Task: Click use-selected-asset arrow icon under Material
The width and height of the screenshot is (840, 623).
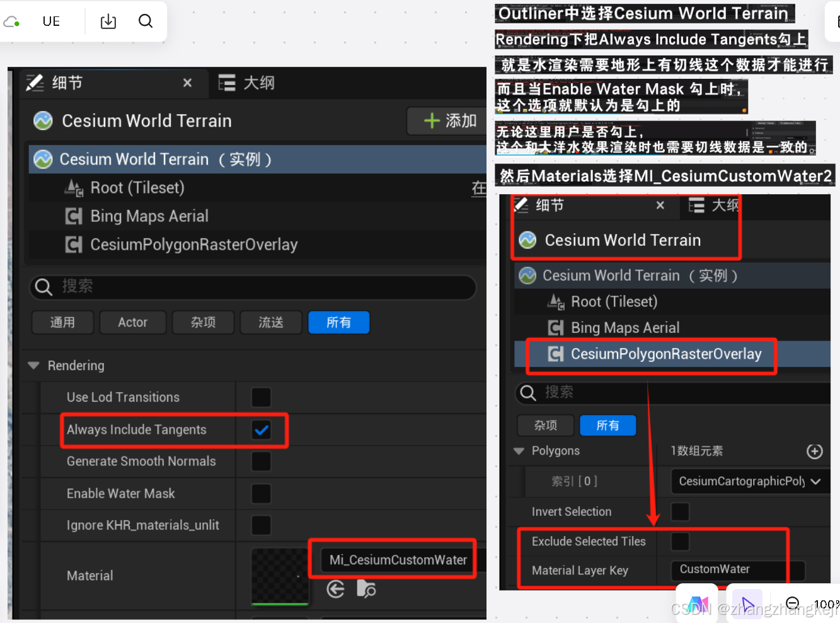Action: [336, 590]
